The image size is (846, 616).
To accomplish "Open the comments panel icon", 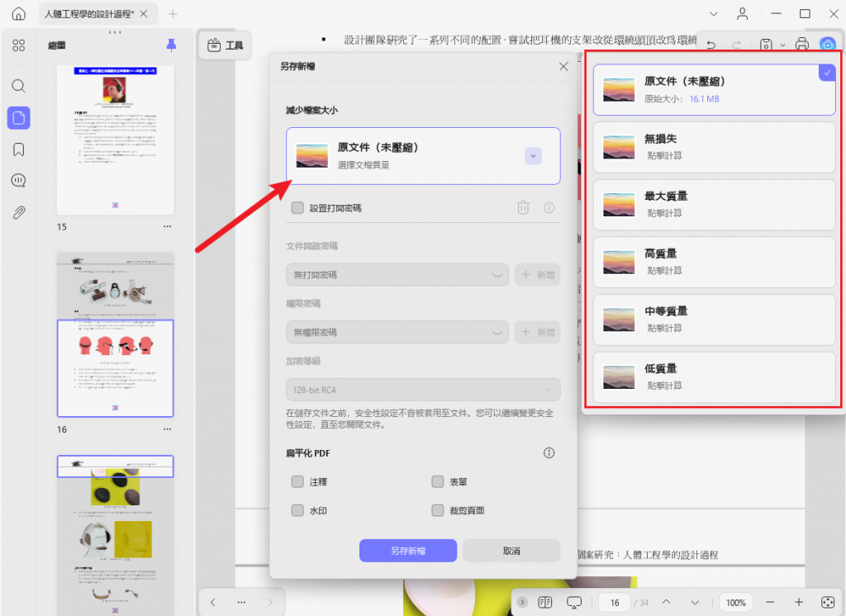I will point(18,181).
